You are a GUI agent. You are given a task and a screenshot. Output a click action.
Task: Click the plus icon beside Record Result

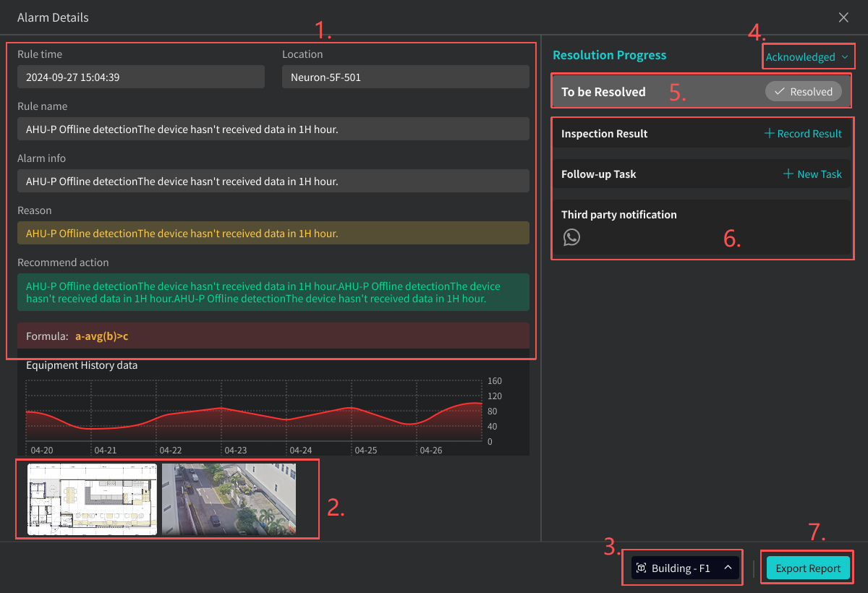tap(770, 134)
